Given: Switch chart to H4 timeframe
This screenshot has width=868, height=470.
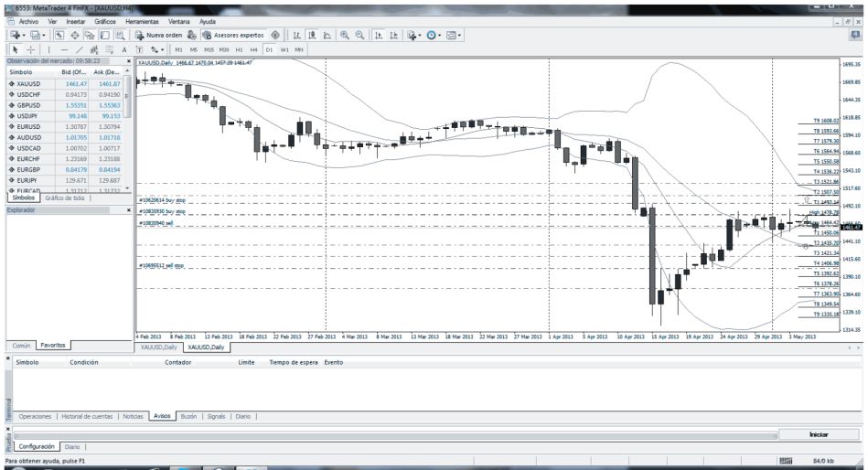Looking at the screenshot, I should click(x=254, y=48).
